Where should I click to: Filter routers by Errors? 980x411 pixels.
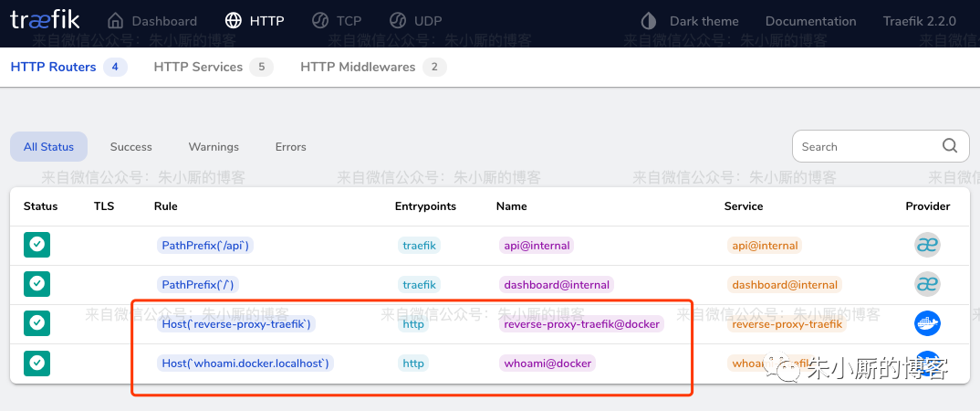click(x=291, y=147)
